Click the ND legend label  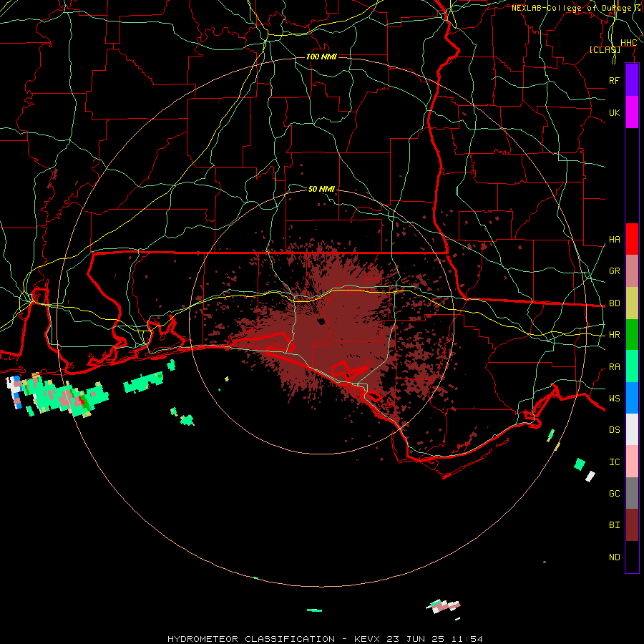pyautogui.click(x=614, y=557)
